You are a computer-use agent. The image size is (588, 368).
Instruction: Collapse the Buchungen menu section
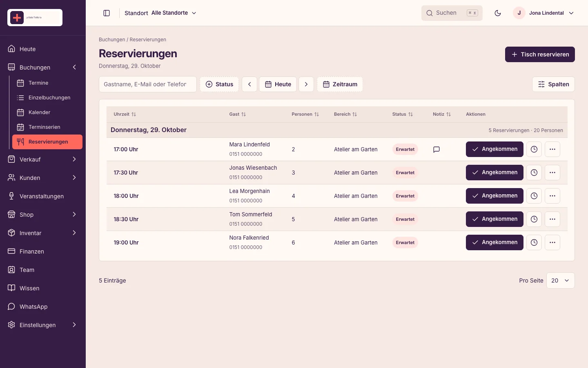pyautogui.click(x=43, y=67)
